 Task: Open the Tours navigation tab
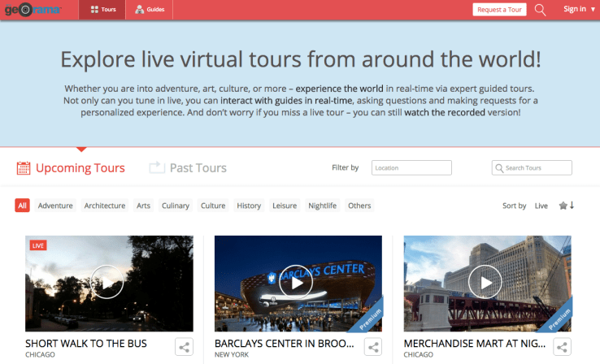click(102, 10)
